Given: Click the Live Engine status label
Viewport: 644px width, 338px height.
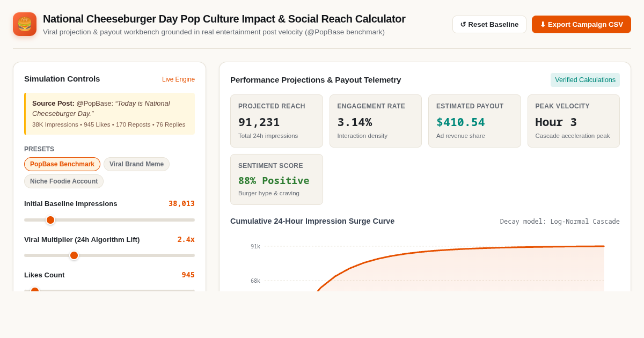Looking at the screenshot, I should click(x=178, y=79).
